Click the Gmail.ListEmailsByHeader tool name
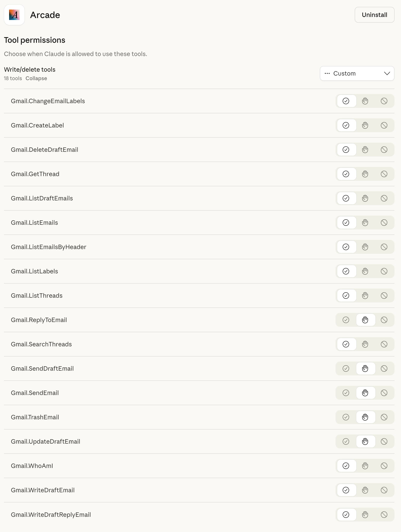The width and height of the screenshot is (401, 532). pyautogui.click(x=49, y=247)
